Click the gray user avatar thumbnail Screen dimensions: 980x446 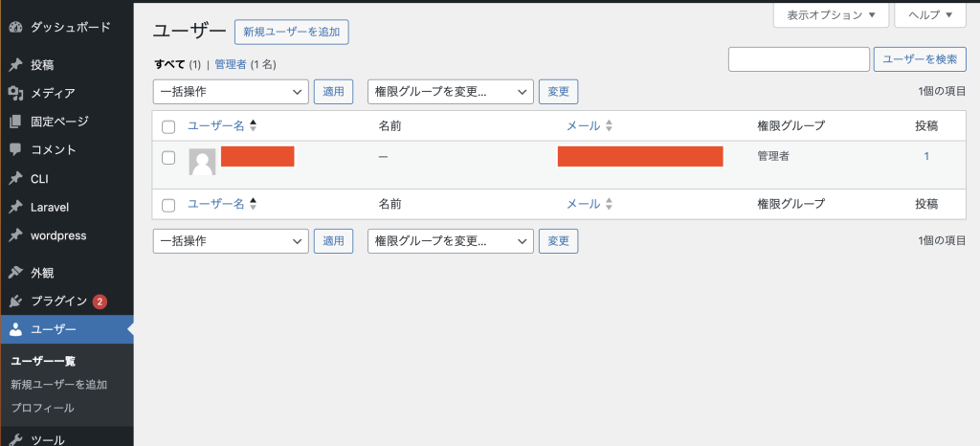(202, 162)
